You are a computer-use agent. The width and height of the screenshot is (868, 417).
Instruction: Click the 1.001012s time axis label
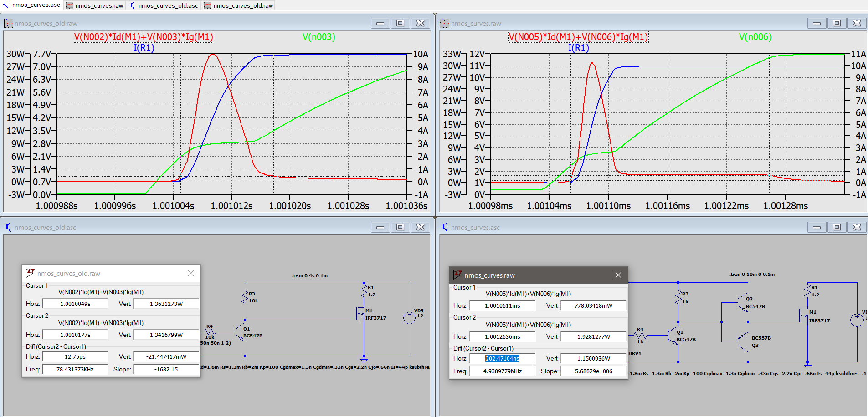pos(231,206)
